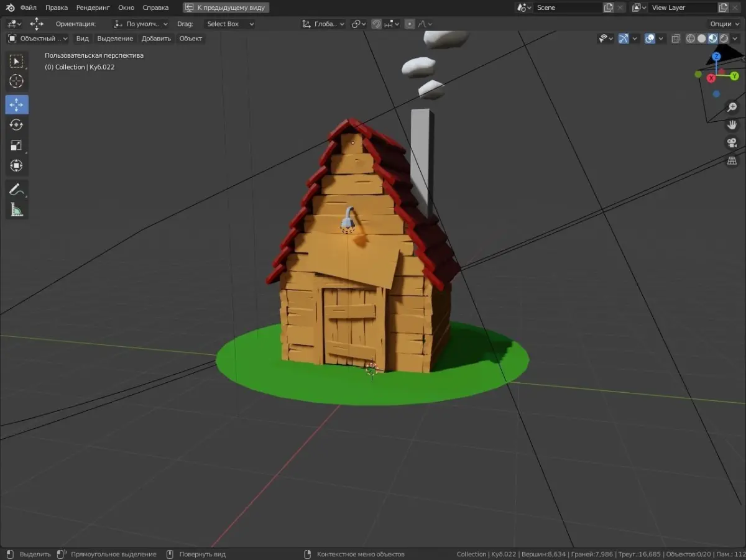Select the Select Box tool
Image resolution: width=746 pixels, height=560 pixels.
click(x=17, y=61)
